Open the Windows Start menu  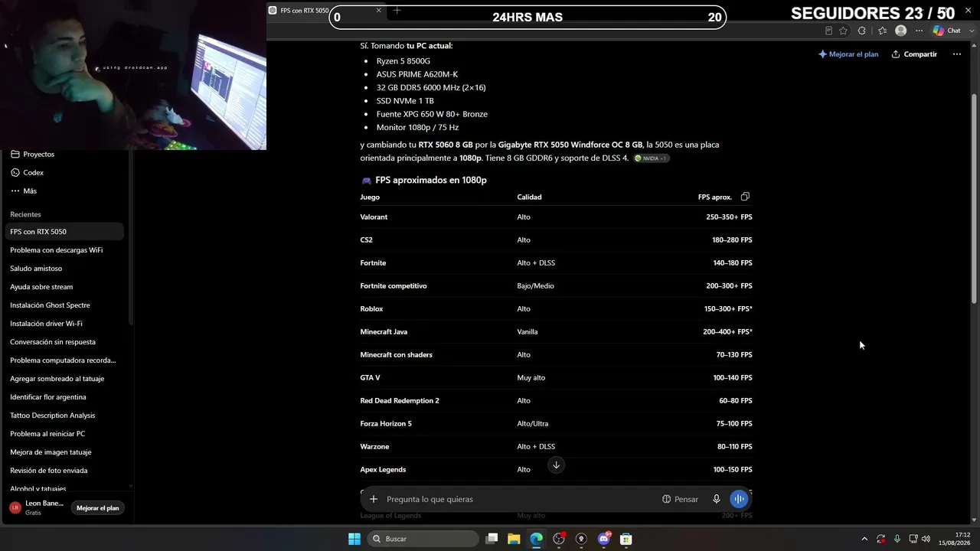[x=354, y=539]
